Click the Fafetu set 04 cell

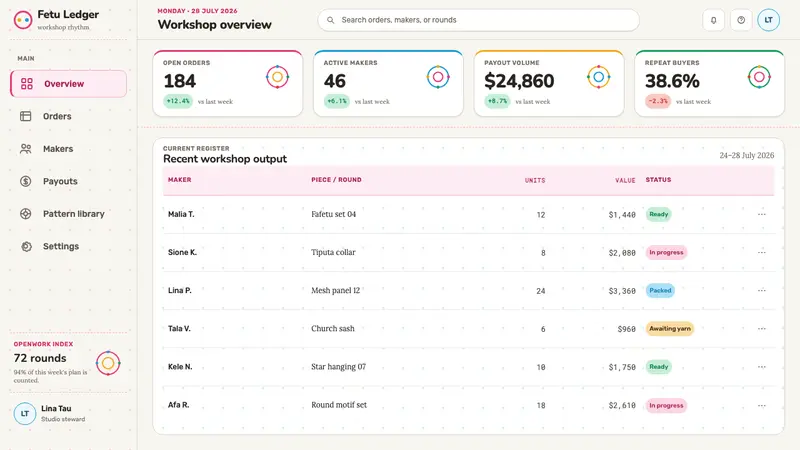pos(334,214)
